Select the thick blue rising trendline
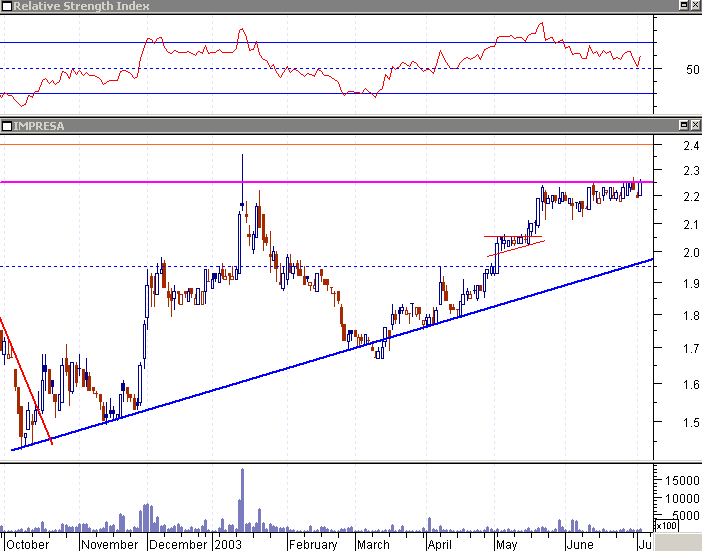 (332, 354)
